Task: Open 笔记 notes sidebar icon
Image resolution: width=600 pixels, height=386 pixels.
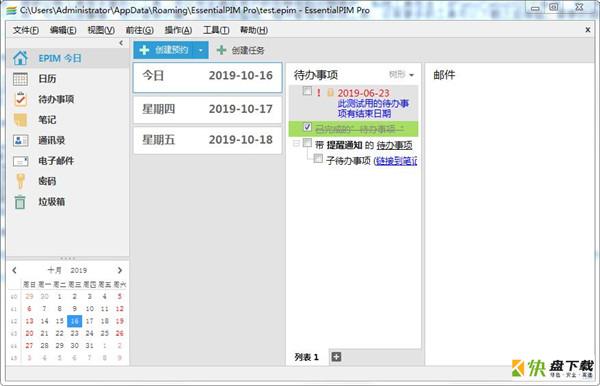Action: (x=20, y=120)
